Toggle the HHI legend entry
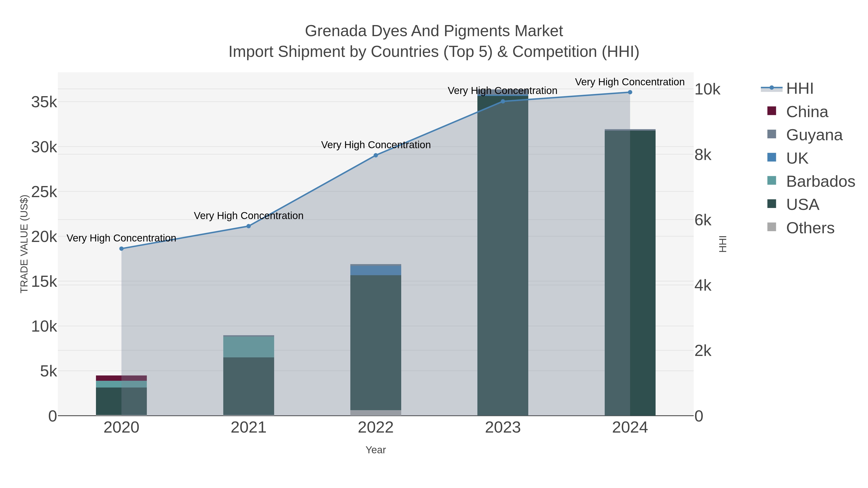The image size is (868, 488). (x=787, y=89)
